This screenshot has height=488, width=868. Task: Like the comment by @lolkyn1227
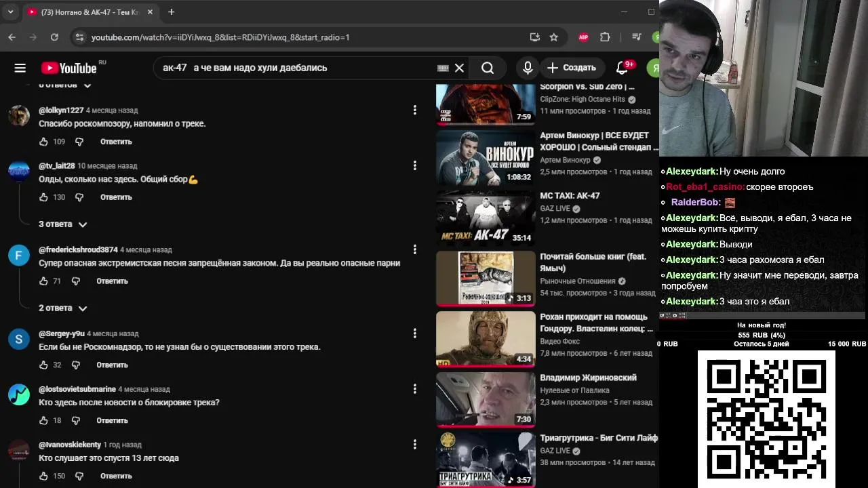[x=43, y=142]
